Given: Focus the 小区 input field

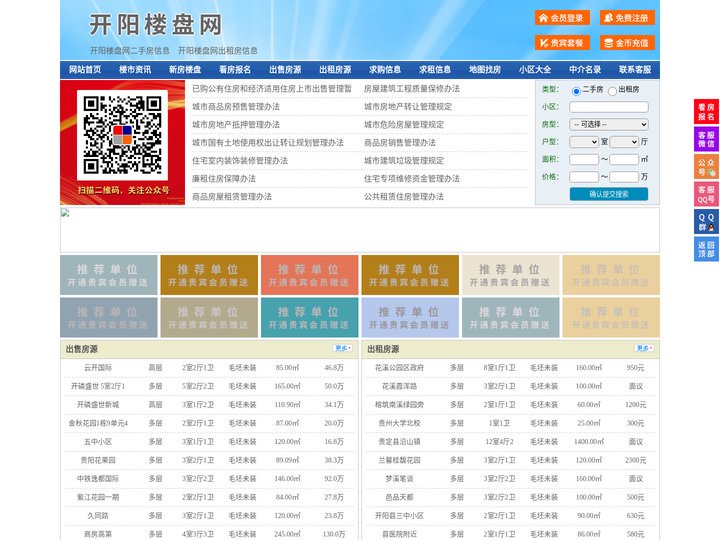Looking at the screenshot, I should (609, 107).
